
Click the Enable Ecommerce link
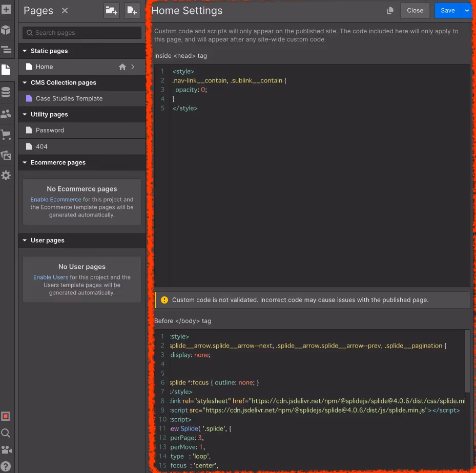[x=56, y=200]
